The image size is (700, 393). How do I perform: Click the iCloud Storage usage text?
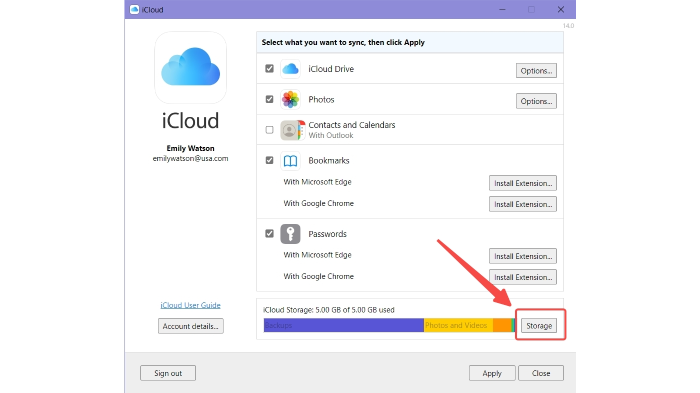(329, 309)
